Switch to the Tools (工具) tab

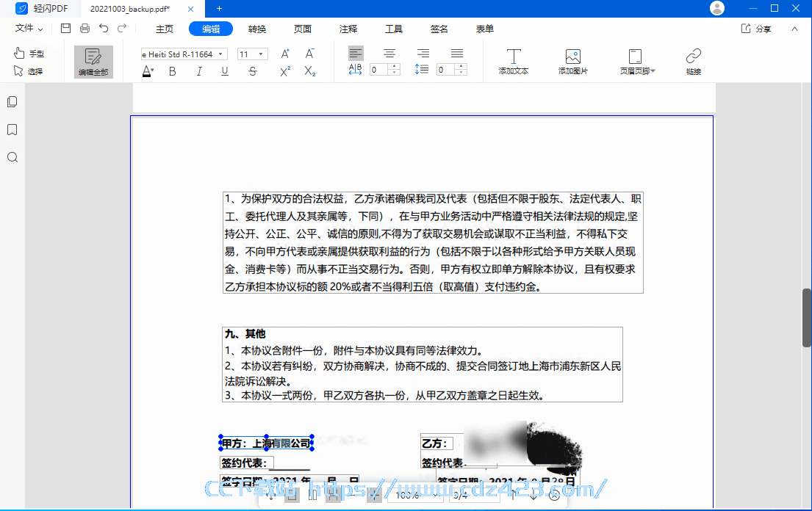(394, 29)
